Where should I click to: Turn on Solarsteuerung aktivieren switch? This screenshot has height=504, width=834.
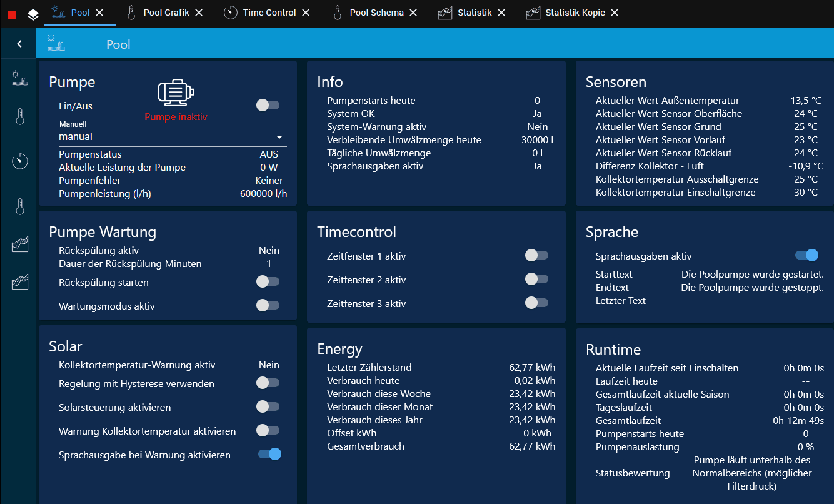tap(268, 406)
